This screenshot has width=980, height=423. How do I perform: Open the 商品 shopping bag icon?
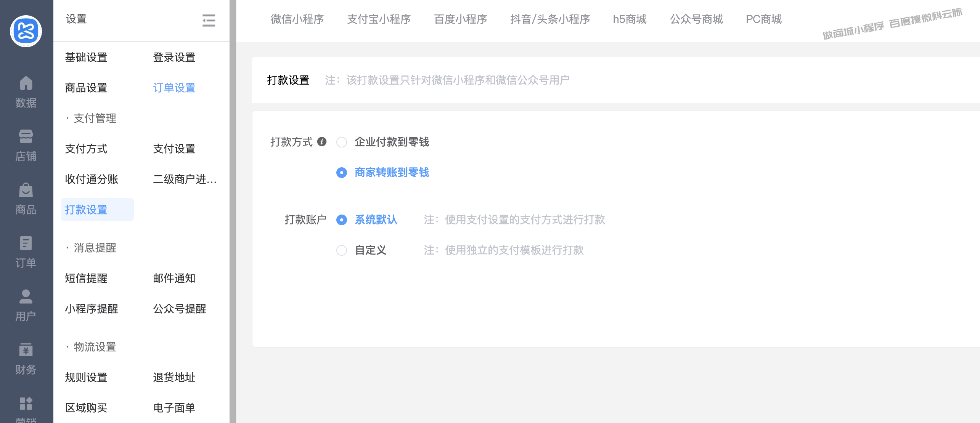click(26, 190)
